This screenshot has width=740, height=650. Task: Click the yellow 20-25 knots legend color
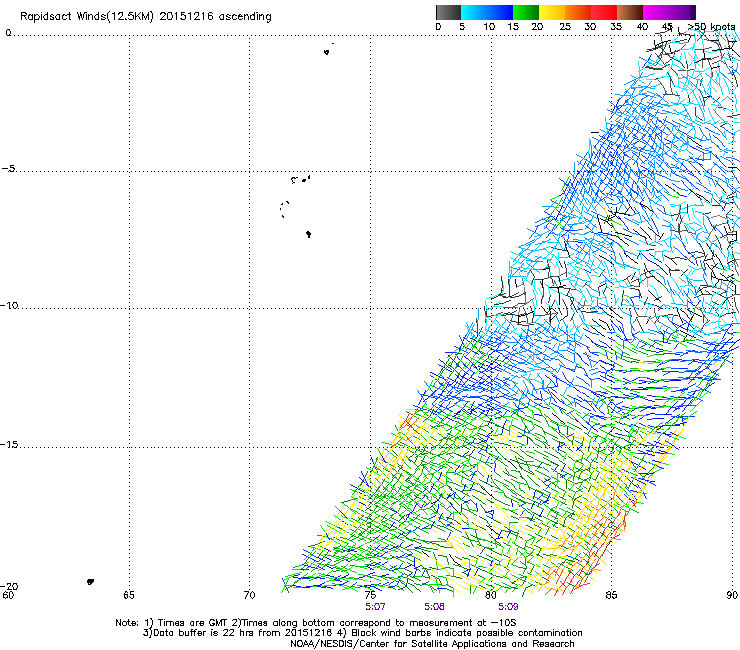pyautogui.click(x=552, y=12)
